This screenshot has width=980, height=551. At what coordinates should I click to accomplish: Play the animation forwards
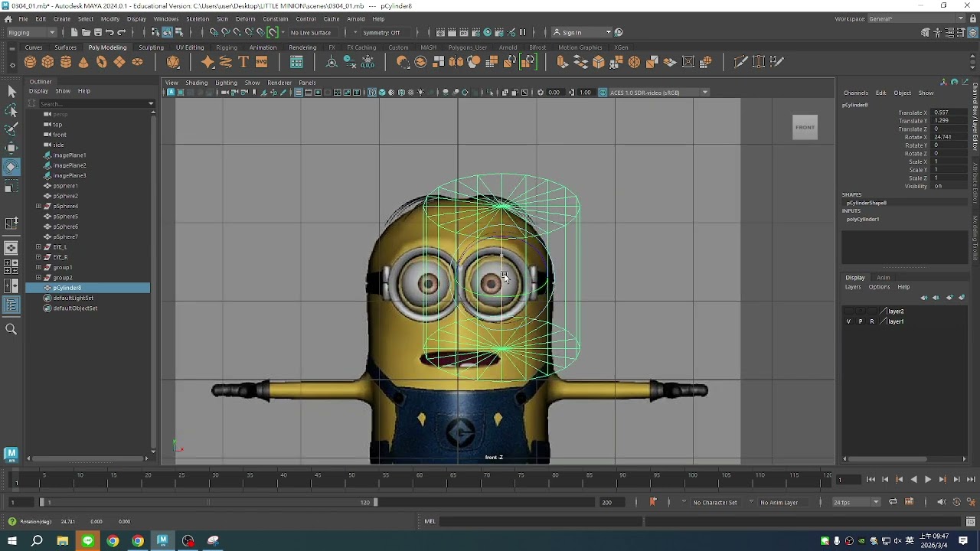[x=928, y=480]
